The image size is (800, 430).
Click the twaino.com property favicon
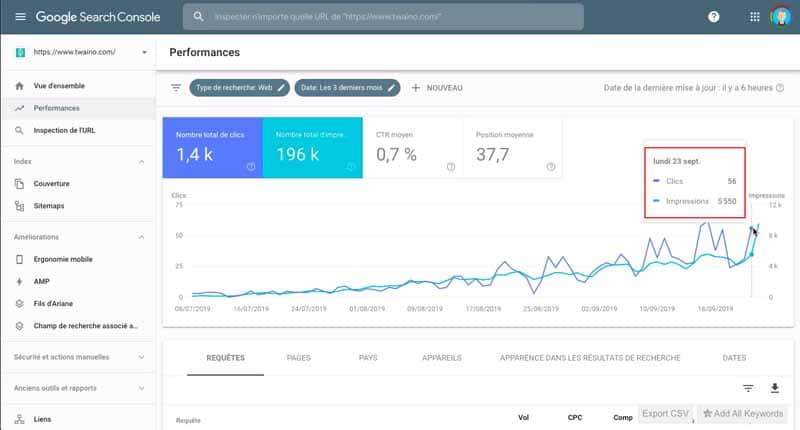[x=20, y=52]
